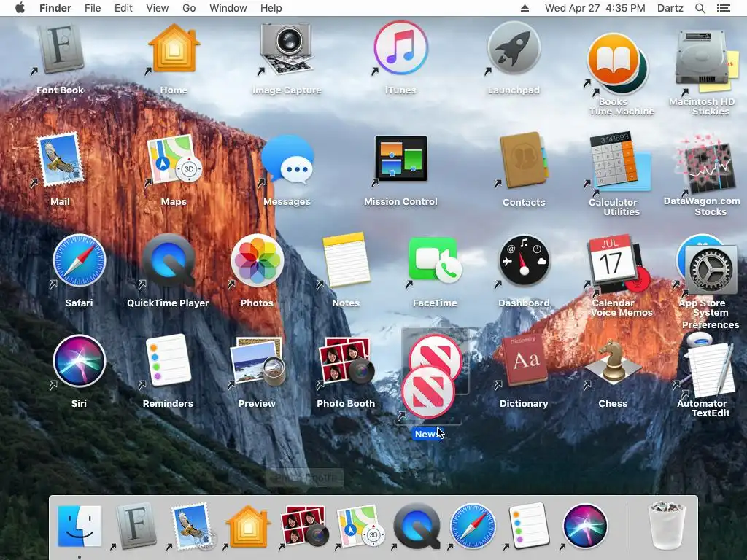The width and height of the screenshot is (747, 560).
Task: Launch Safari from the Dock
Action: [473, 526]
